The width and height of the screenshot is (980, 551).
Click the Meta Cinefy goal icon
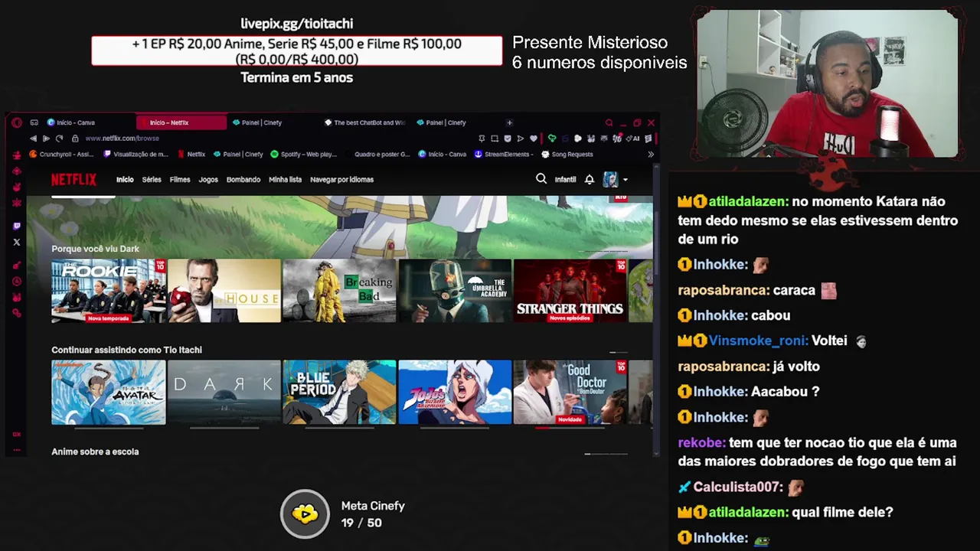305,514
